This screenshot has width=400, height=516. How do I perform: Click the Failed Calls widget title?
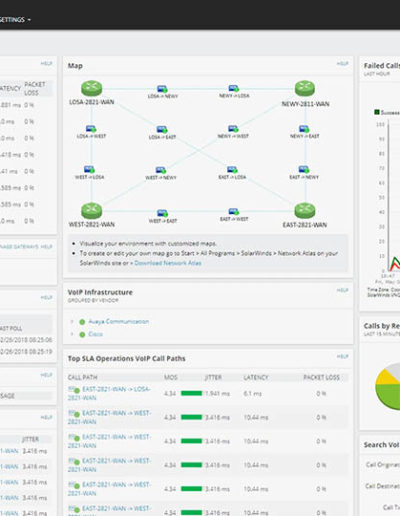(382, 66)
